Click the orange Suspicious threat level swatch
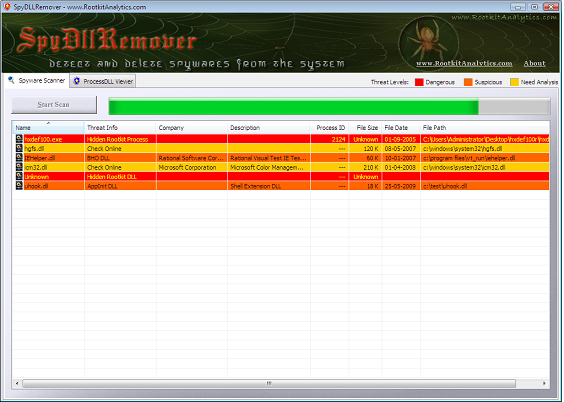Image resolution: width=564 pixels, height=402 pixels. 468,82
